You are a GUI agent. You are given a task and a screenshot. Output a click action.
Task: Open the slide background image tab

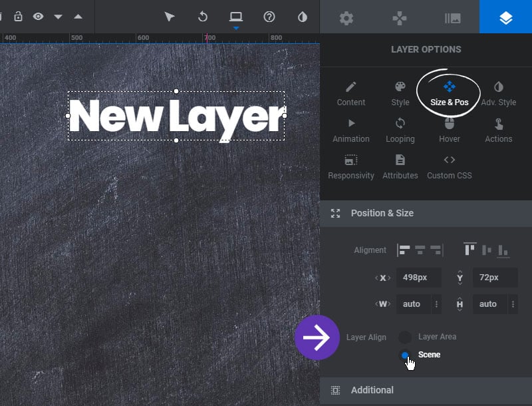(453, 18)
